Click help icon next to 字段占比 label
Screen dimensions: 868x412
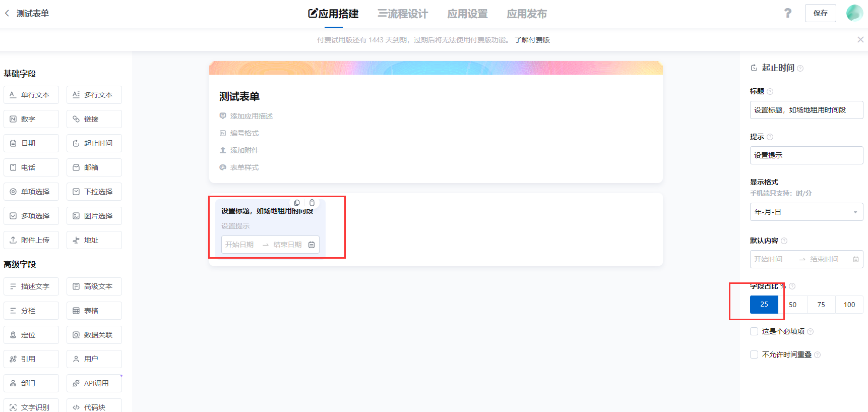(x=792, y=286)
